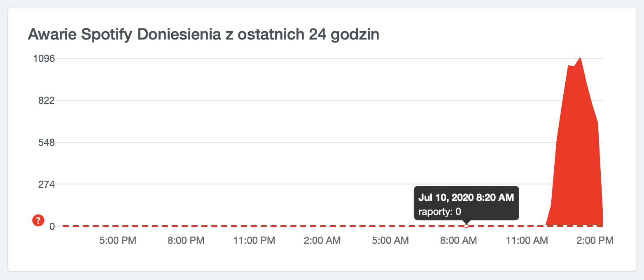Click the 11:00 AM time axis label
644x280 pixels.
pos(526,240)
